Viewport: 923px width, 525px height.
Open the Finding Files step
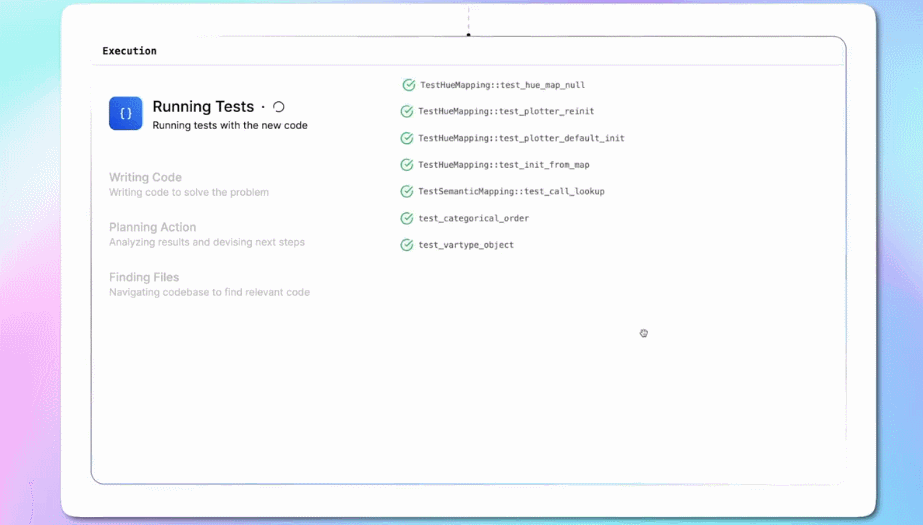(144, 278)
